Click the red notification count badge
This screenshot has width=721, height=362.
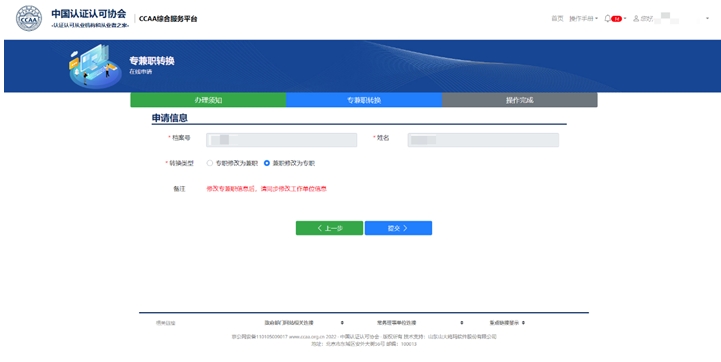pyautogui.click(x=617, y=19)
